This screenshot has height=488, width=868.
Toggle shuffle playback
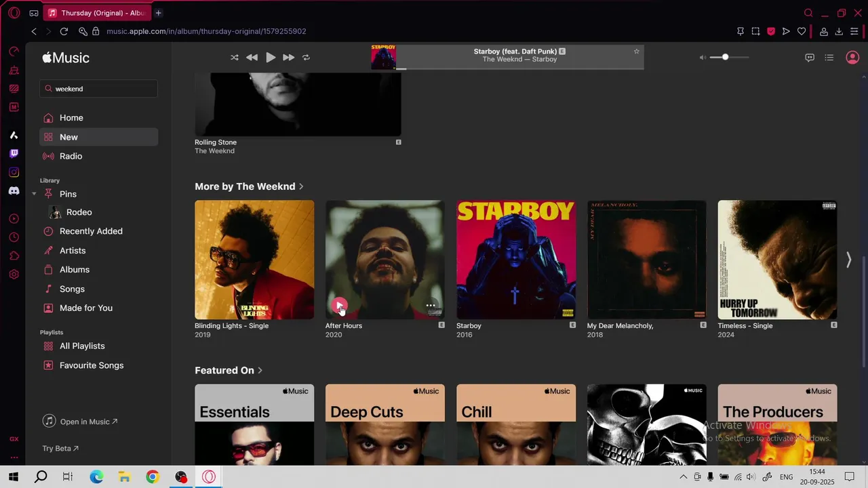pyautogui.click(x=235, y=58)
